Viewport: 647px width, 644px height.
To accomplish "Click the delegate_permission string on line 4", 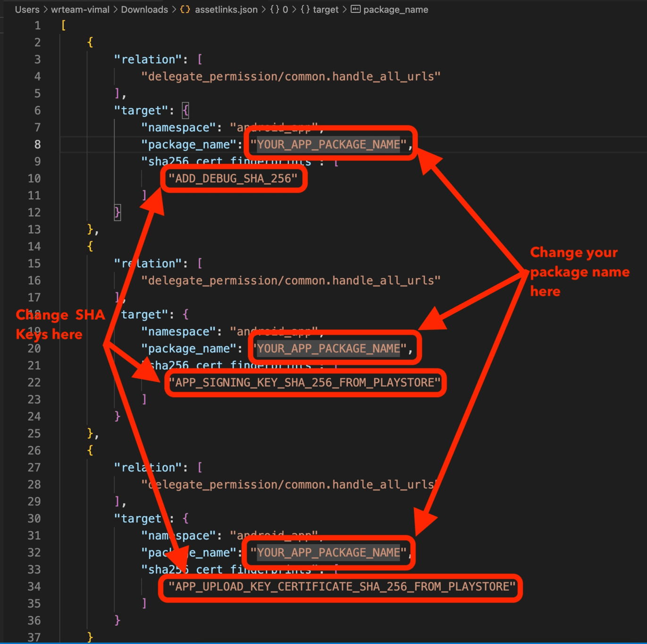I will coord(291,76).
